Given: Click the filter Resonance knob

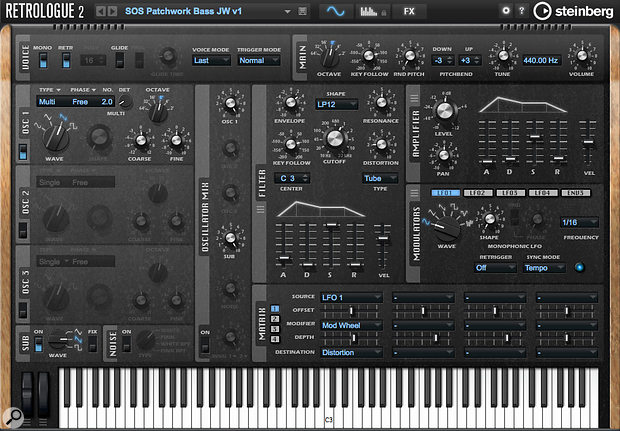Looking at the screenshot, I should (x=381, y=102).
